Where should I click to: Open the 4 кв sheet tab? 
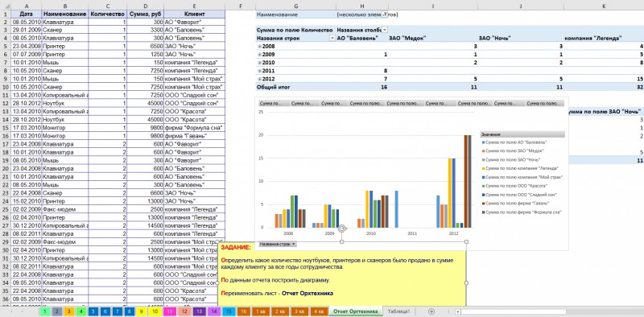click(318, 311)
